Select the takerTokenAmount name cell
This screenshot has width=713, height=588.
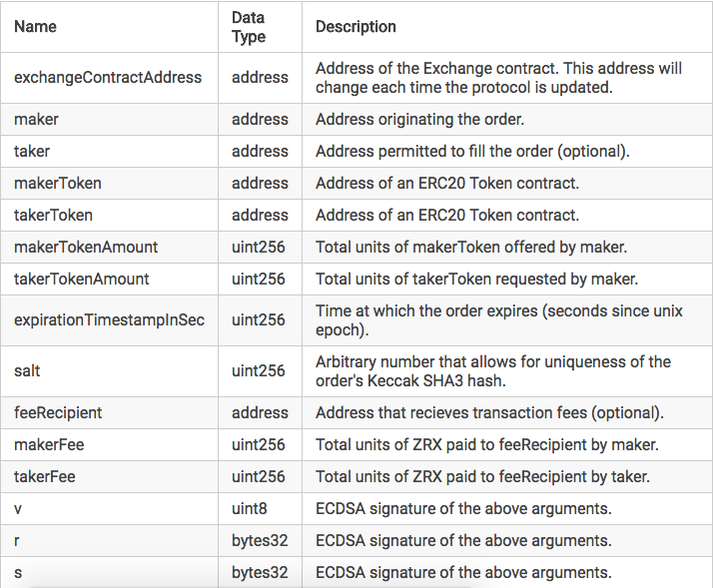click(85, 280)
